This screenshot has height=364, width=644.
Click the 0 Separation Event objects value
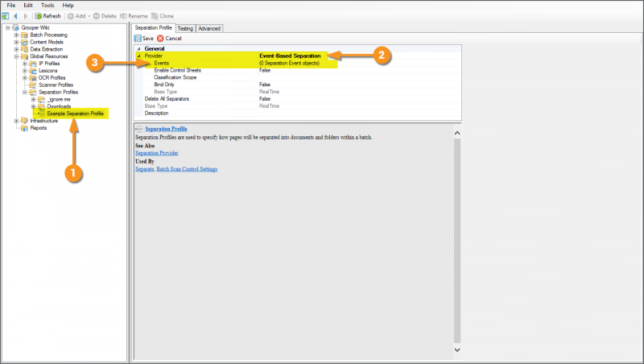point(289,64)
